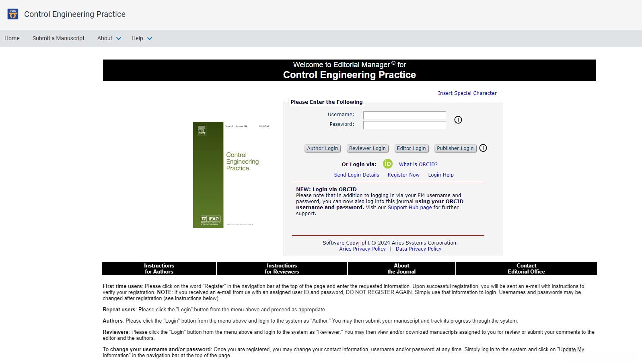Expand the About dropdown menu

click(109, 38)
